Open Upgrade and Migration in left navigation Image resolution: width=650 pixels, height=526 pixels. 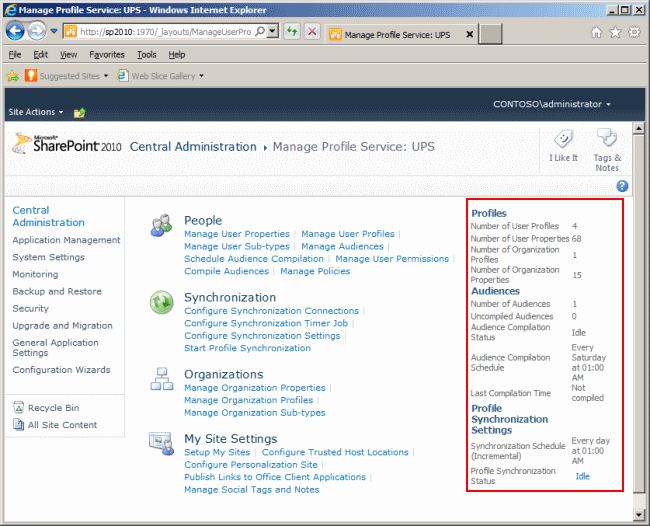tap(62, 325)
